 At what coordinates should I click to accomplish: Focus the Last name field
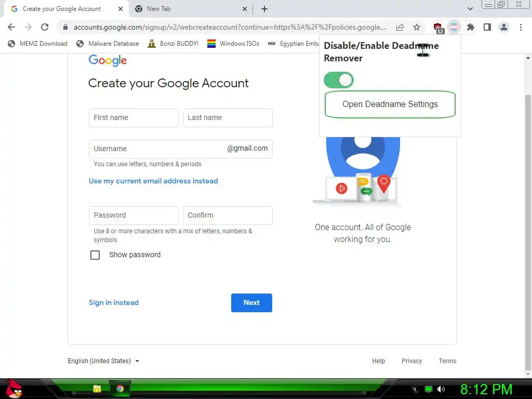228,118
